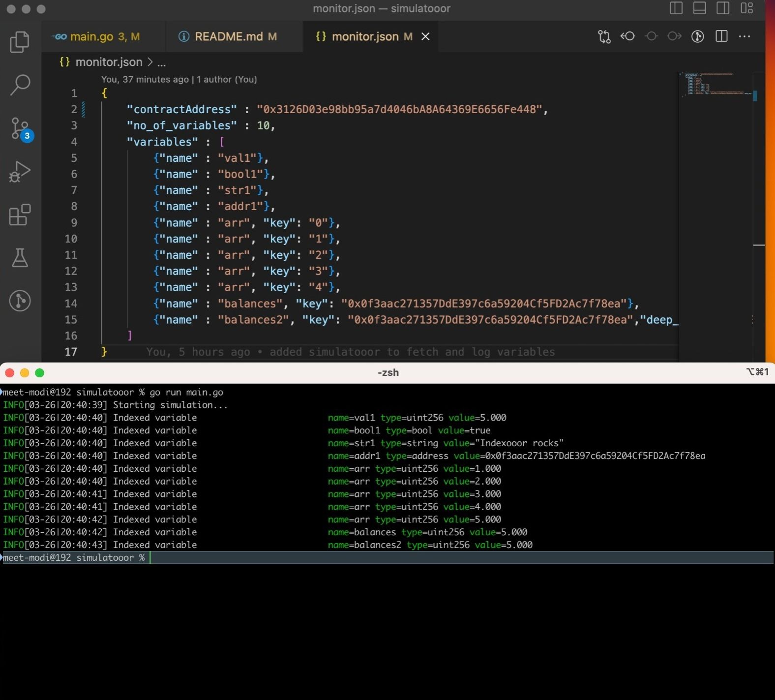The width and height of the screenshot is (775, 700).
Task: Toggle bottom panel layout icon
Action: coord(700,8)
